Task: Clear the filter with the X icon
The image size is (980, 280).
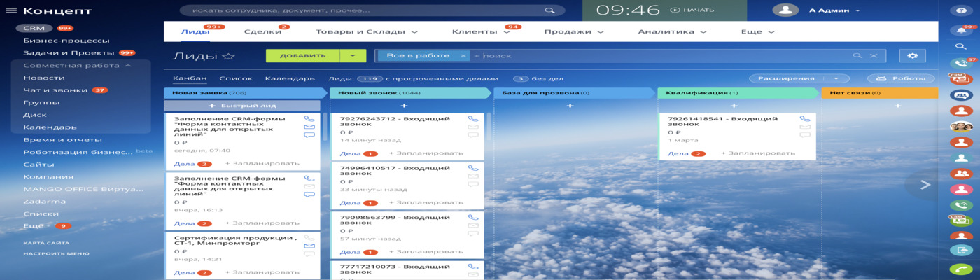Action: (874, 56)
